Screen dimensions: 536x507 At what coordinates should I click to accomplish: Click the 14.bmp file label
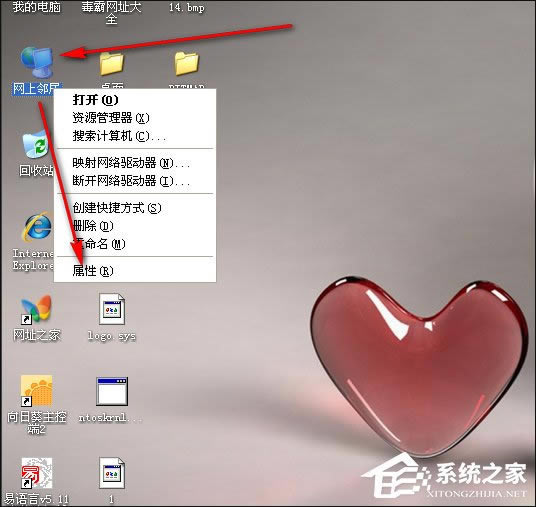pos(187,7)
